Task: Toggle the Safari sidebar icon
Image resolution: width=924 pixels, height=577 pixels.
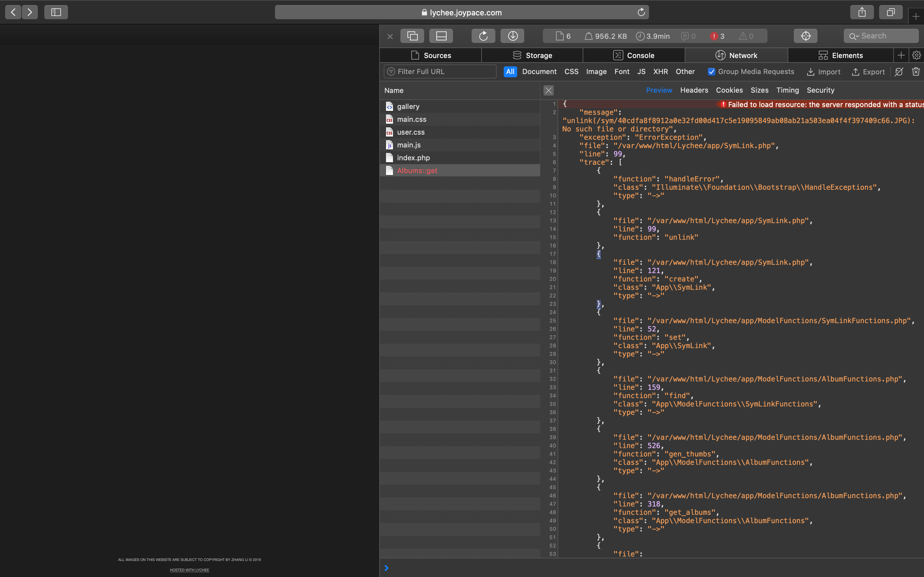Action: pyautogui.click(x=56, y=12)
